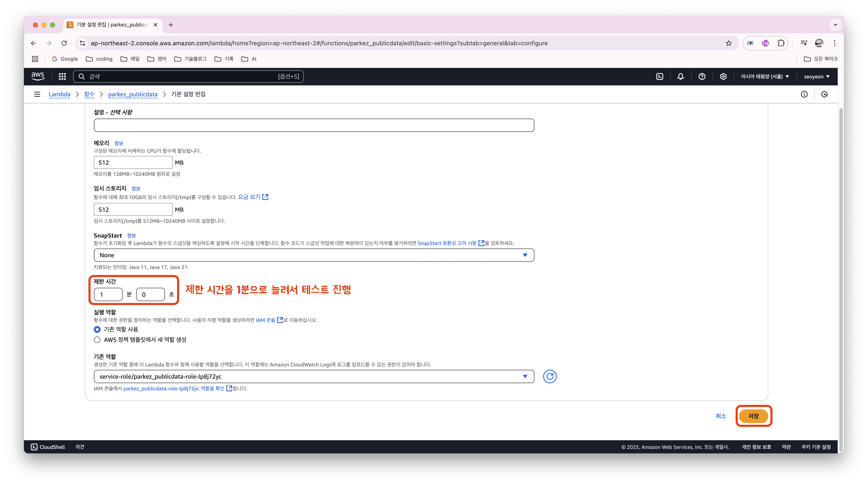Click the refresh roles circular icon
Image resolution: width=868 pixels, height=485 pixels.
coord(550,376)
